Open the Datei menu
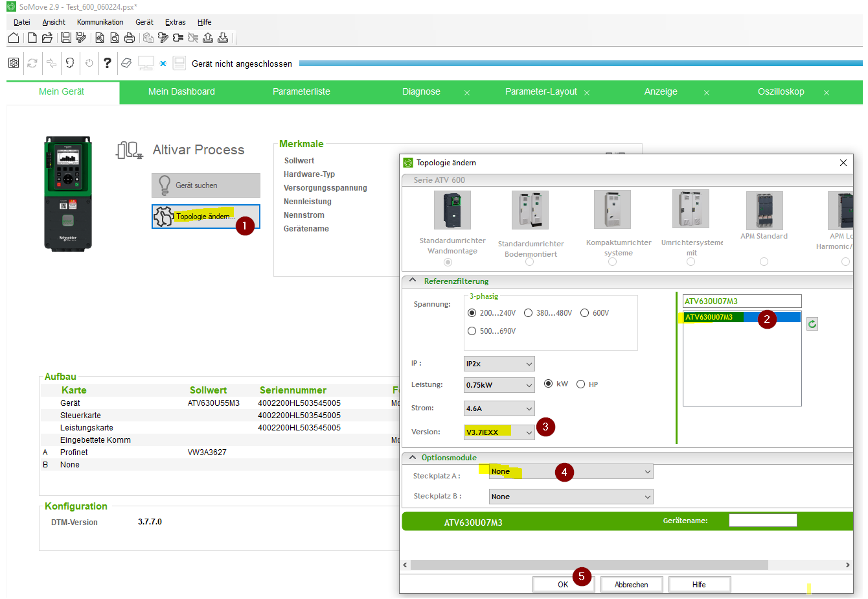Image resolution: width=868 pixels, height=599 pixels. [x=22, y=22]
